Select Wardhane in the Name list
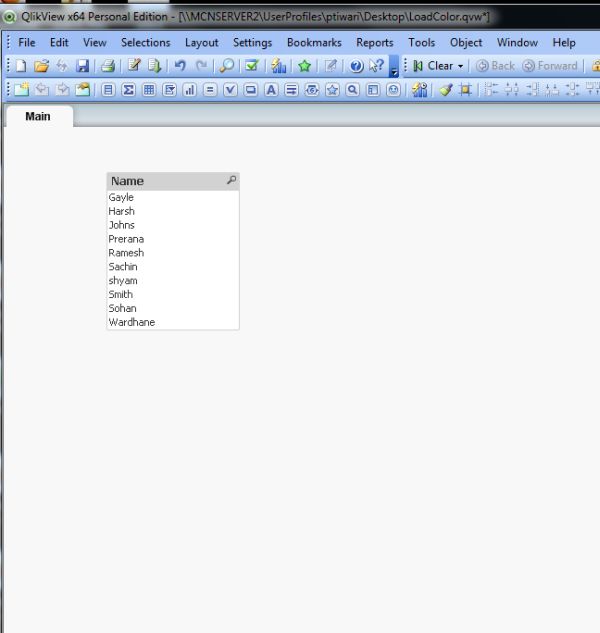The height and width of the screenshot is (633, 600). coord(173,322)
